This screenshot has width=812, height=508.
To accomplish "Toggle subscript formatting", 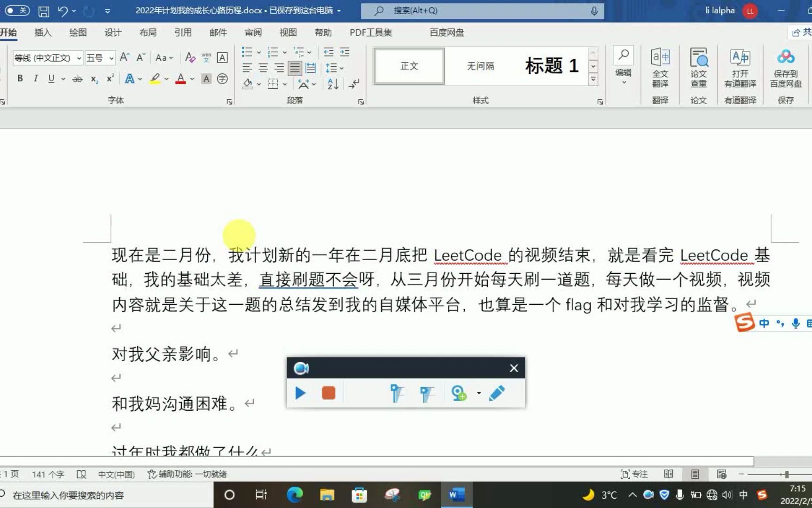I will (94, 79).
